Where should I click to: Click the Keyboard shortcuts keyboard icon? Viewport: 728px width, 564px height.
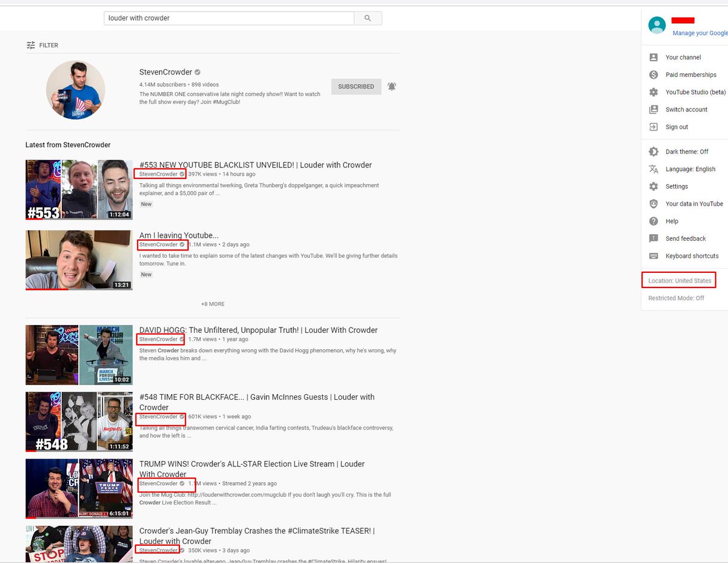click(x=653, y=256)
